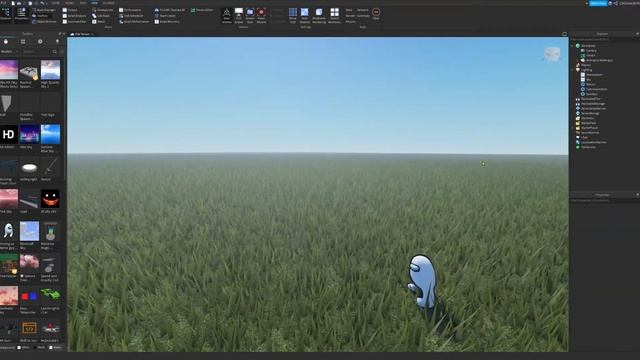Open the Switch Windows dropdown
The width and height of the screenshot is (640, 360).
coord(334,16)
